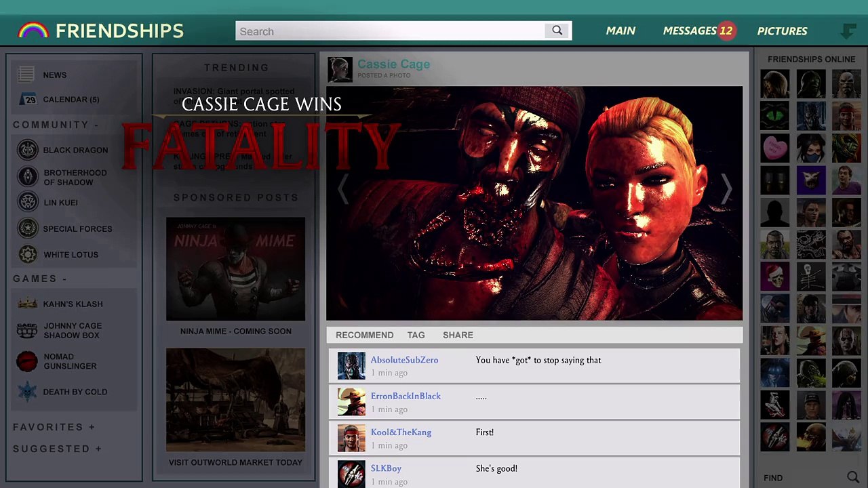This screenshot has height=488, width=868.
Task: Click AbsoluteSubZero's comment avatar
Action: (x=351, y=366)
